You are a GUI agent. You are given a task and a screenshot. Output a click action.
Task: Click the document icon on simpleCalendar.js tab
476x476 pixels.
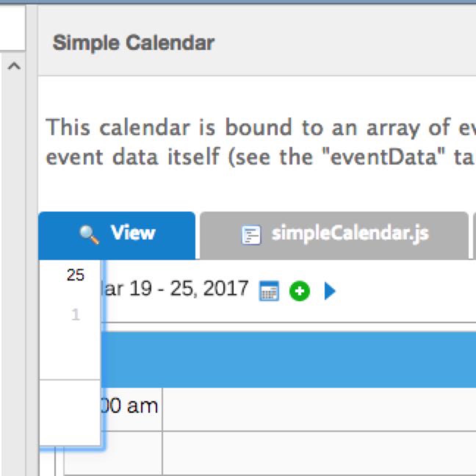[x=251, y=235]
